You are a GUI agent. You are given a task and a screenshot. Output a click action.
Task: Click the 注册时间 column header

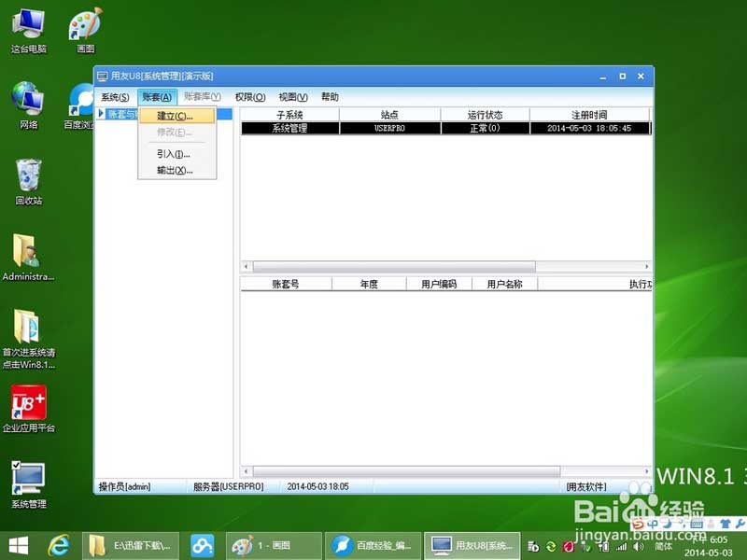click(x=589, y=115)
